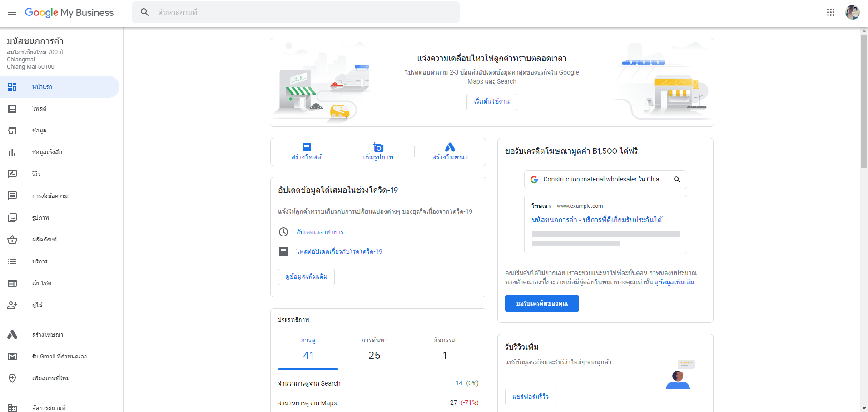
Task: Click the ad headline มนัสชนการค้า preview link
Action: coord(597,220)
